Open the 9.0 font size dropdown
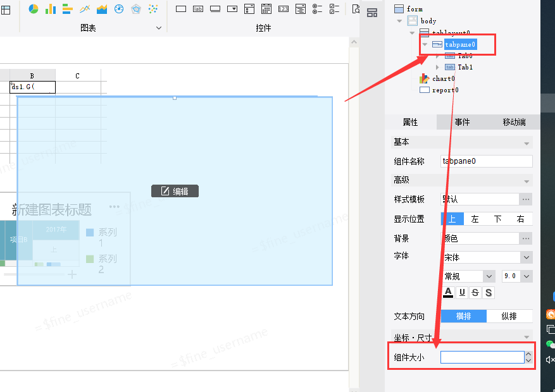This screenshot has width=555, height=392. 527,276
